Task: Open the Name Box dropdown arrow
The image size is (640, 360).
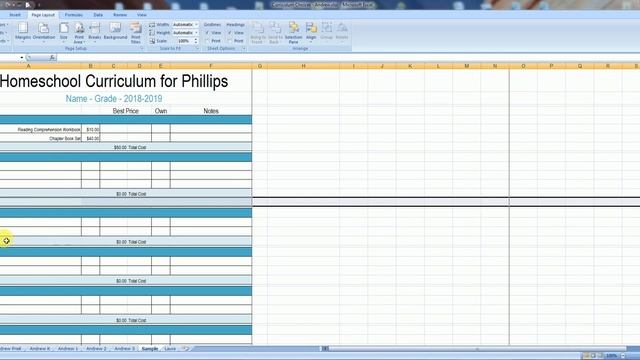Action: pos(22,58)
